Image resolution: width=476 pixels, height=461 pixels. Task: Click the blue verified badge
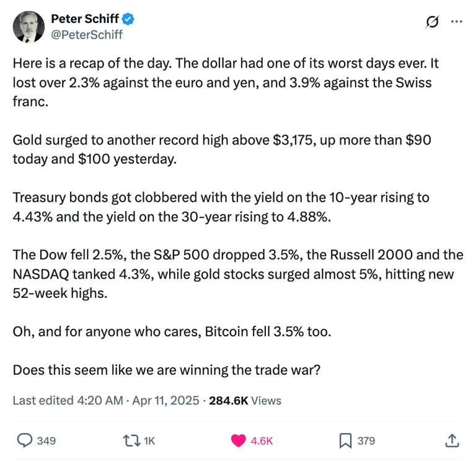coord(128,19)
